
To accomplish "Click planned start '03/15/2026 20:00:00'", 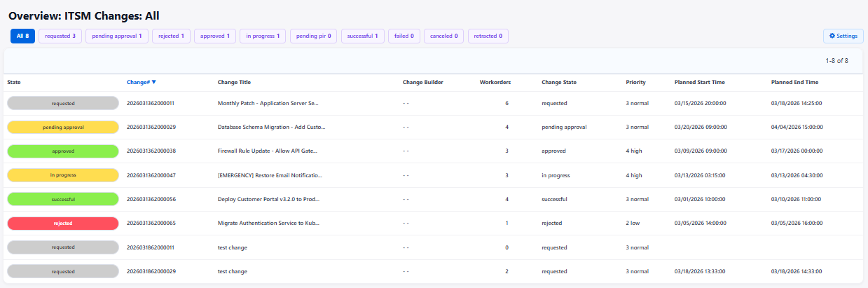I will tap(700, 103).
